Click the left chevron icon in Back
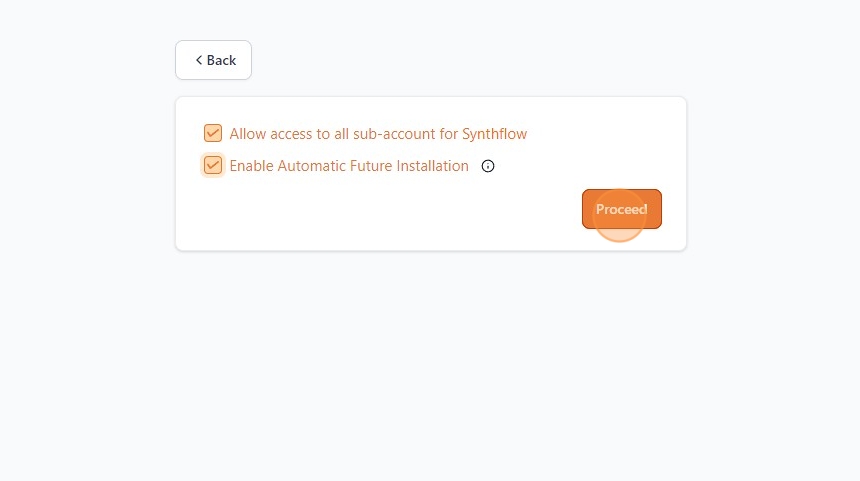This screenshot has height=481, width=860. coord(199,60)
